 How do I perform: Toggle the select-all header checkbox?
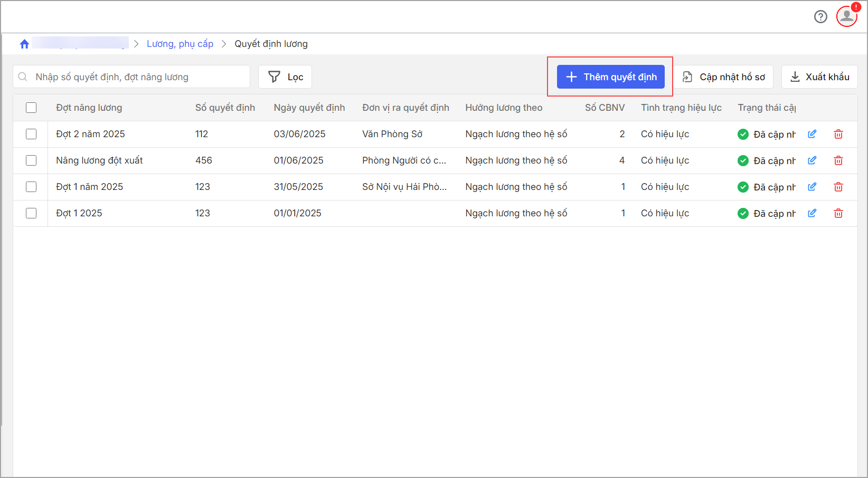[31, 108]
